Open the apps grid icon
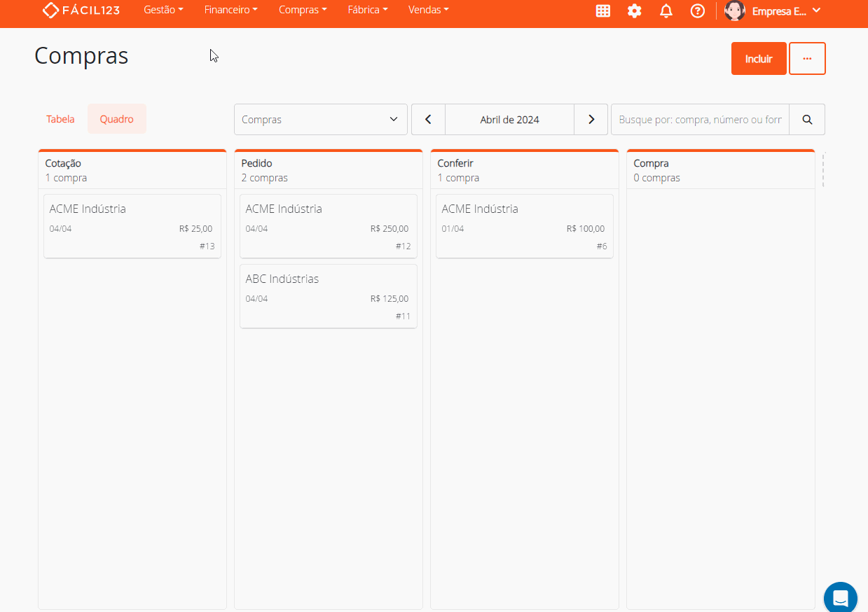The height and width of the screenshot is (612, 868). point(602,11)
